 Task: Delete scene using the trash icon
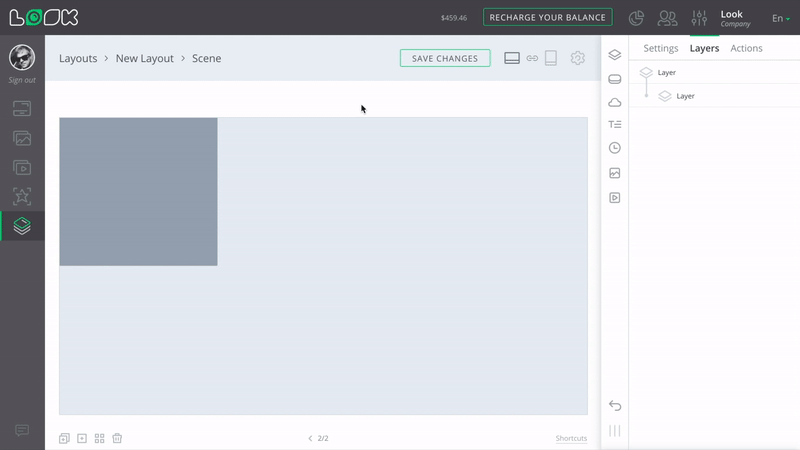pyautogui.click(x=117, y=438)
